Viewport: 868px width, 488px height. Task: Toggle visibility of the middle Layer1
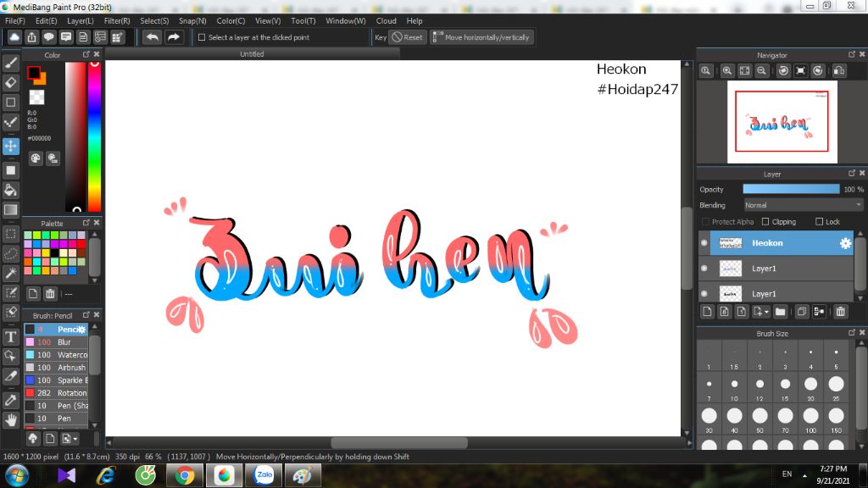pyautogui.click(x=704, y=269)
